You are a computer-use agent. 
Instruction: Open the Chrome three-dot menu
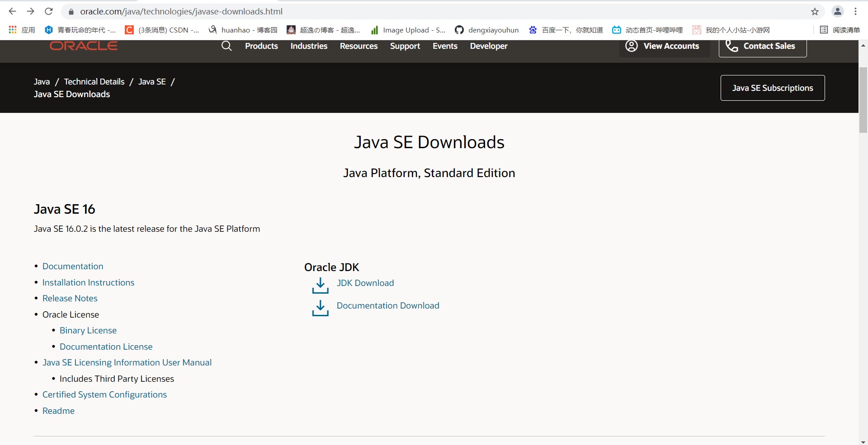tap(855, 12)
